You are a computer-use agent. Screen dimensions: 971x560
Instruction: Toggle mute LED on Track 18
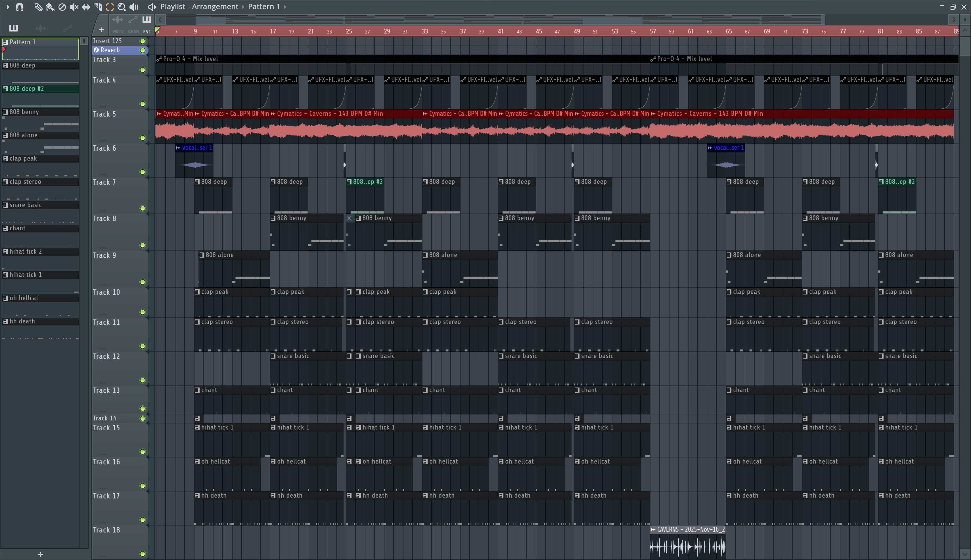(x=143, y=554)
